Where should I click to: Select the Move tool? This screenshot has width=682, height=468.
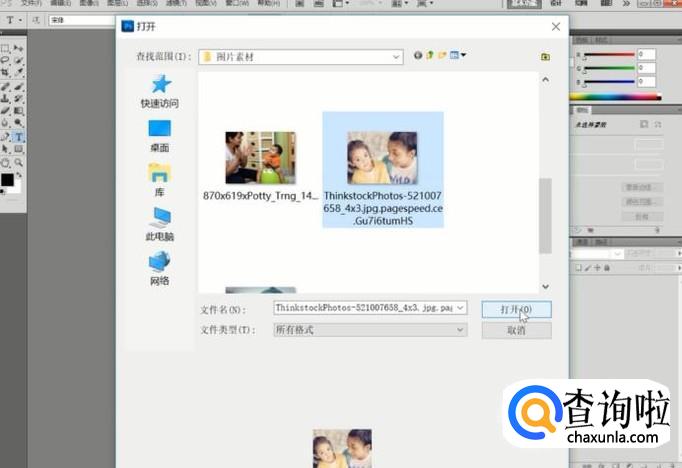tap(18, 48)
